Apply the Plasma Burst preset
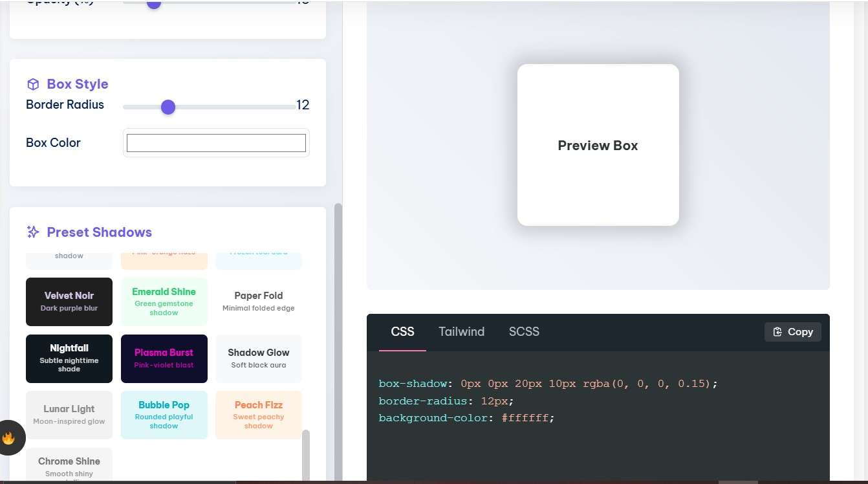The width and height of the screenshot is (868, 484). [164, 358]
